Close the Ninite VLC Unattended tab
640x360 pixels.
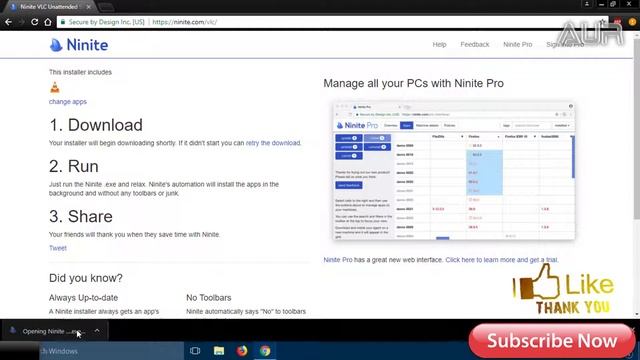(x=89, y=7)
